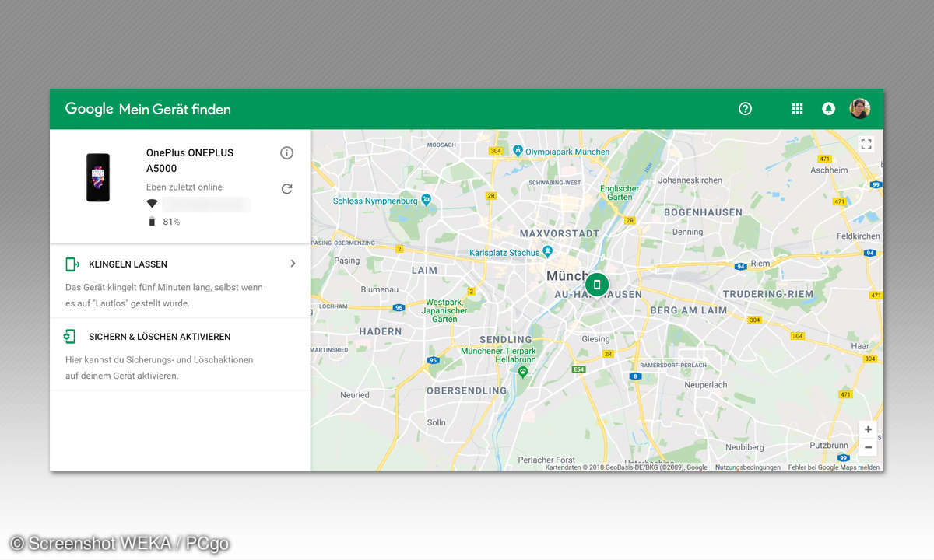Click Fehler bei Google Maps melden

(x=834, y=467)
